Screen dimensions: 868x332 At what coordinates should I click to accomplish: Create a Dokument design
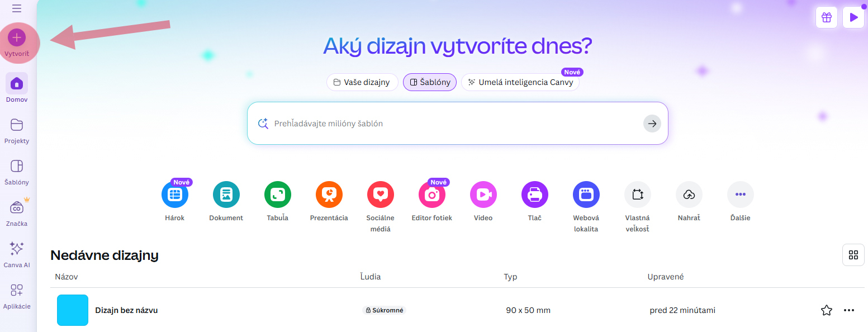click(x=226, y=195)
